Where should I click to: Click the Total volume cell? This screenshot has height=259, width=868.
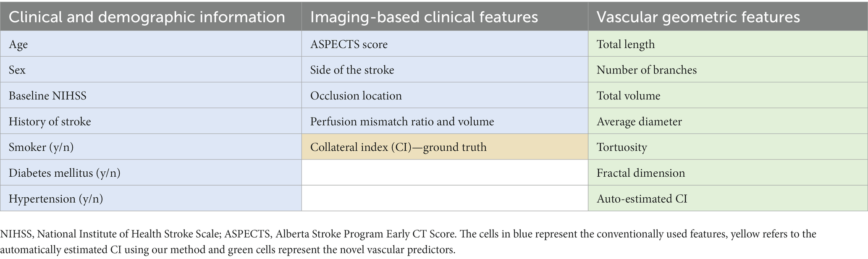pyautogui.click(x=728, y=95)
